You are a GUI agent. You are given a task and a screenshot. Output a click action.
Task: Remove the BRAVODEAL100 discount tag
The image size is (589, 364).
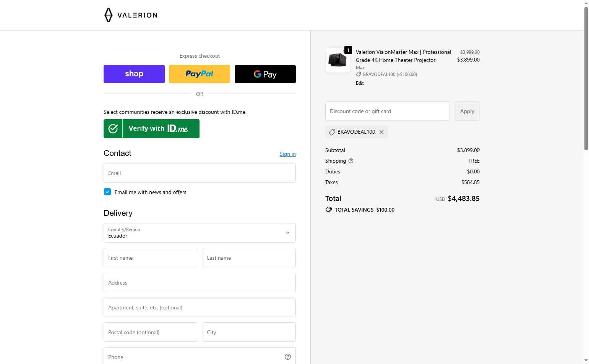(381, 132)
